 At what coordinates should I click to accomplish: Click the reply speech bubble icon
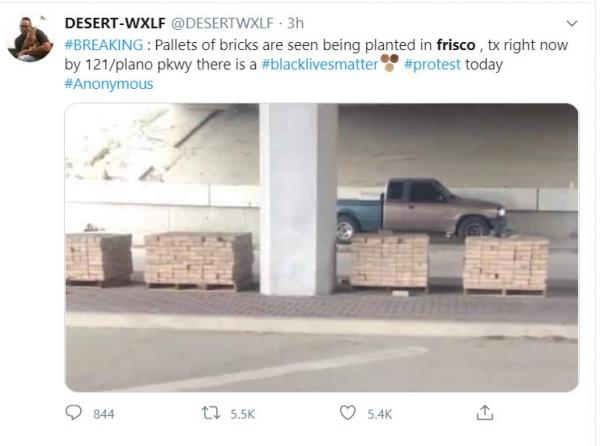[x=73, y=413]
